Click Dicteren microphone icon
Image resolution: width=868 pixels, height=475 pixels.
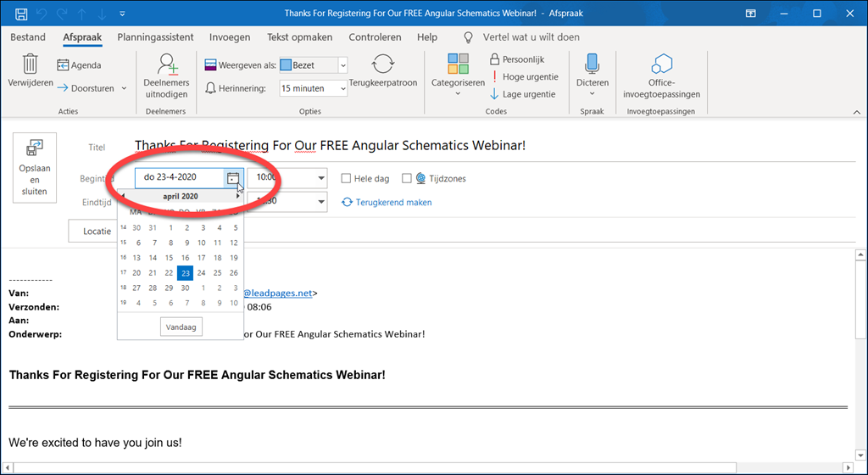[x=592, y=64]
